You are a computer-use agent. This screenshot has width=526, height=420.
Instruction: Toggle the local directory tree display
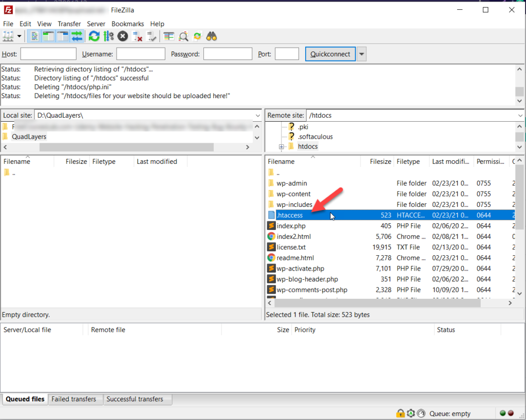pyautogui.click(x=48, y=36)
